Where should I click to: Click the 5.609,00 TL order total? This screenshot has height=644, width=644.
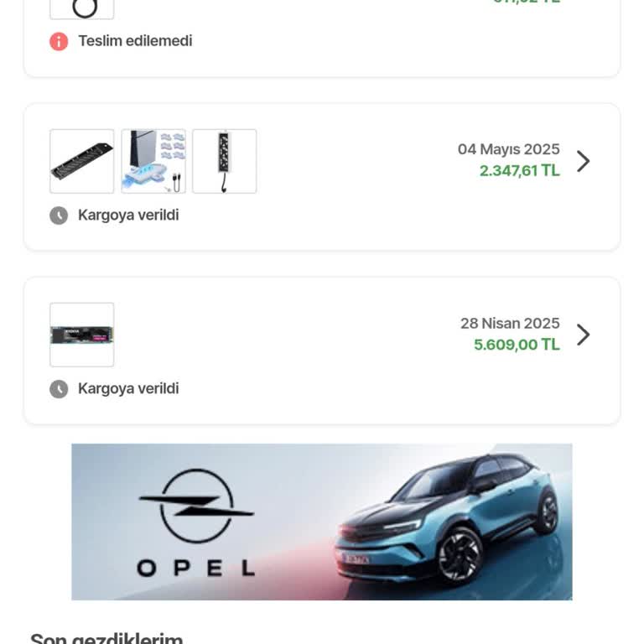517,345
